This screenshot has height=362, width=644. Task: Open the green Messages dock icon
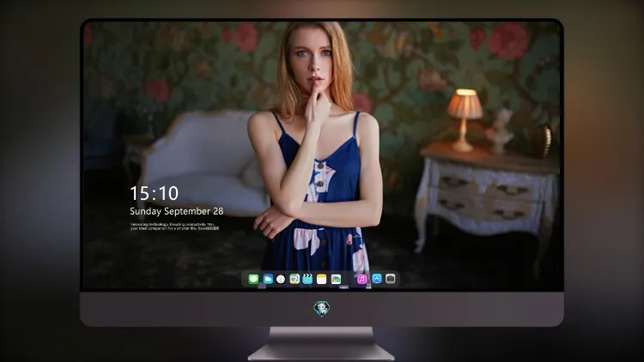(253, 279)
